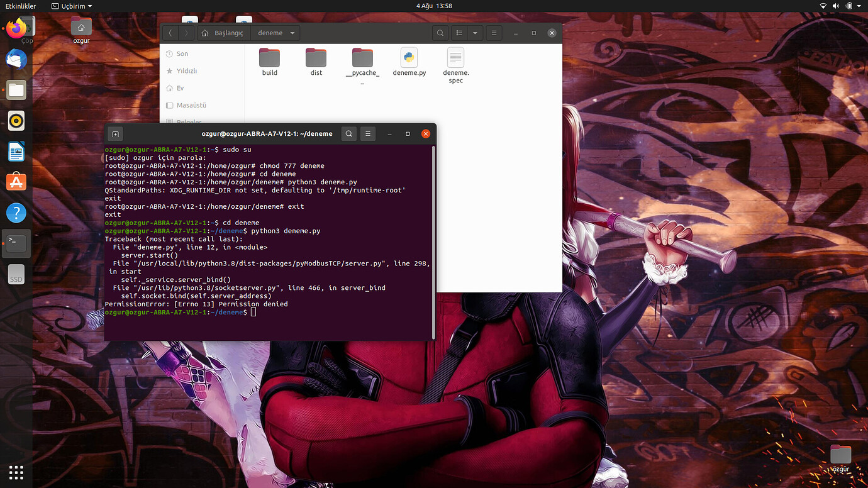Open the Help icon in dock
Screen dimensions: 868x488
[x=16, y=213]
